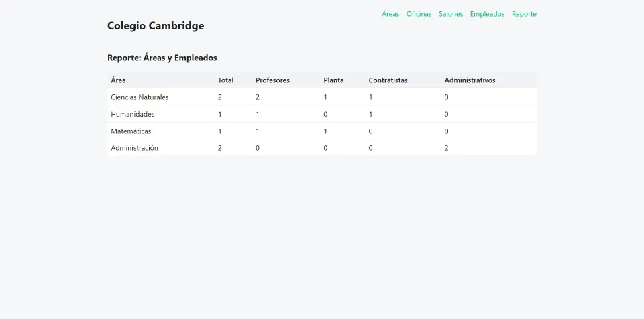Viewport: 644px width, 319px height.
Task: Click Profesores value for Matemáticas
Action: [258, 131]
